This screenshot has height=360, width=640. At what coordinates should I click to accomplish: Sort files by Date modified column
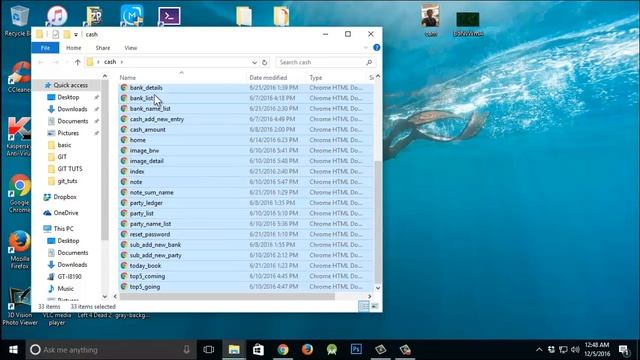click(x=268, y=78)
